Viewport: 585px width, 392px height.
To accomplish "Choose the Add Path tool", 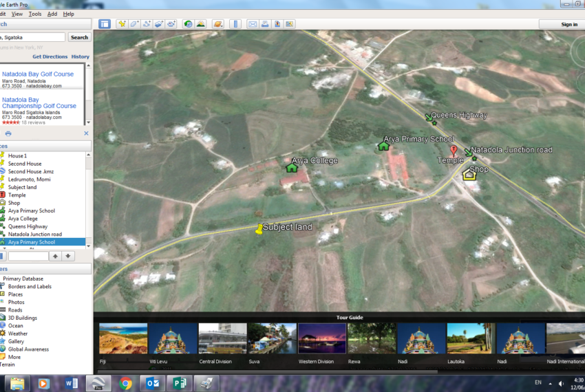I will coord(147,24).
